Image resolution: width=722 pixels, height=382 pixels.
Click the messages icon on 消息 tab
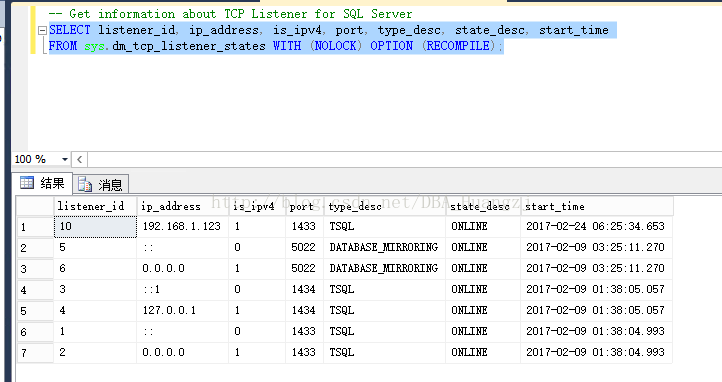point(85,185)
